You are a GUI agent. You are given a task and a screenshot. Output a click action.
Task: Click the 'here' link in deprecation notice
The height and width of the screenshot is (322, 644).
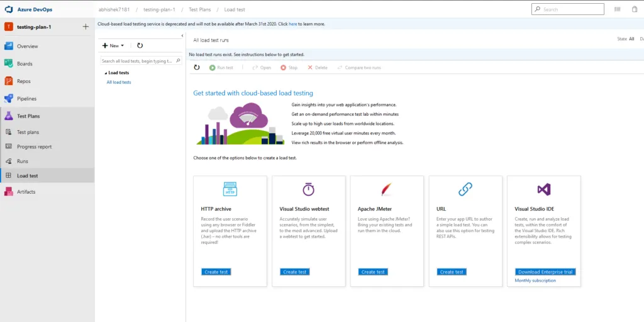click(293, 25)
